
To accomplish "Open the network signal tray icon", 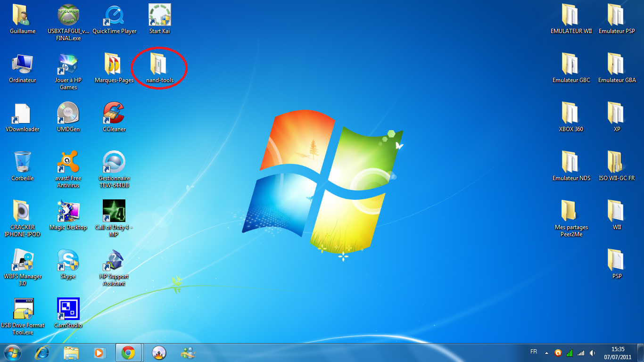I will pyautogui.click(x=581, y=353).
